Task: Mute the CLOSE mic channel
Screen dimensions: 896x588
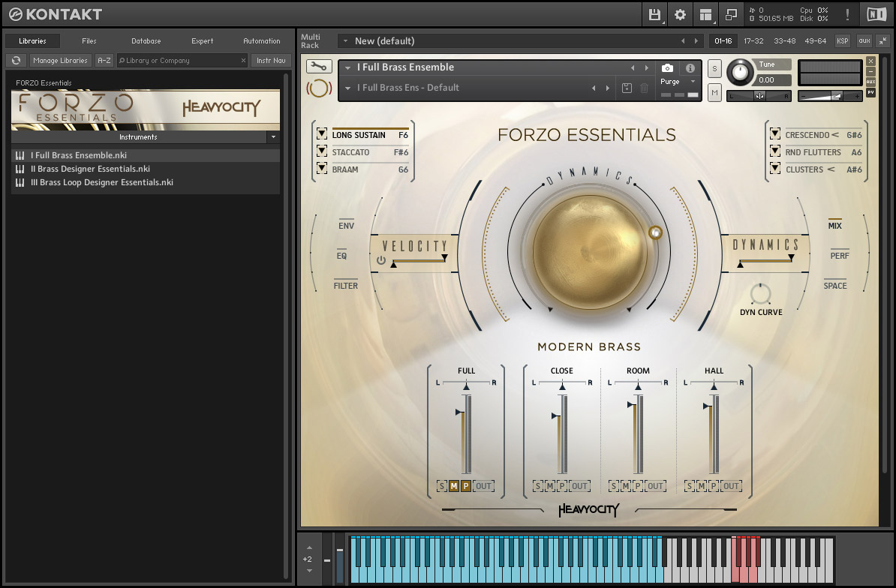Action: pos(549,486)
